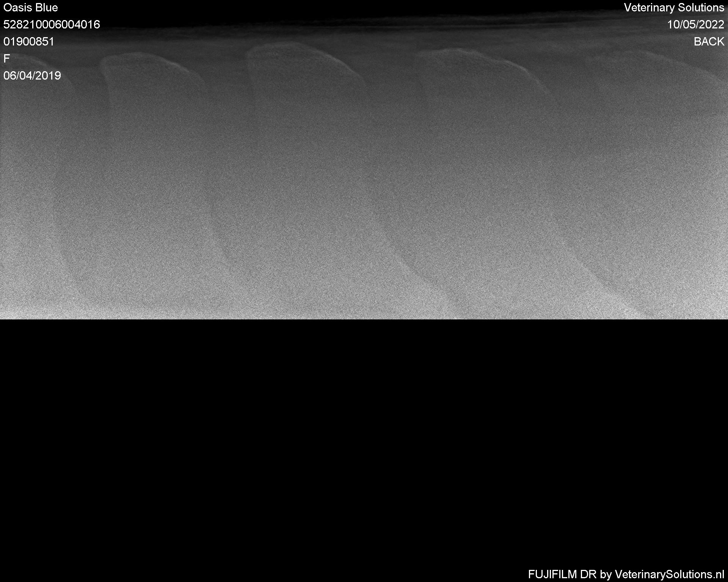This screenshot has width=728, height=582.
Task: Select the 'Veterinary Solutions' clinic label
Action: (674, 8)
